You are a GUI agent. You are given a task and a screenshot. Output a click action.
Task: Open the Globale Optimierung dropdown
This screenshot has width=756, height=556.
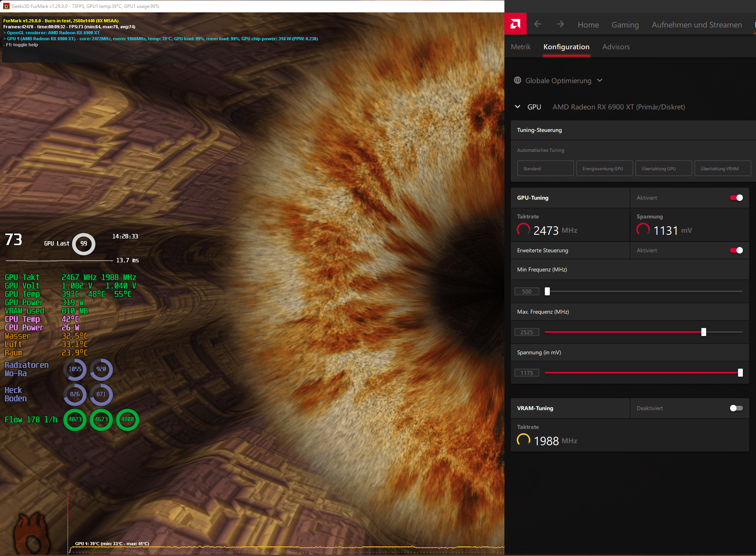558,81
